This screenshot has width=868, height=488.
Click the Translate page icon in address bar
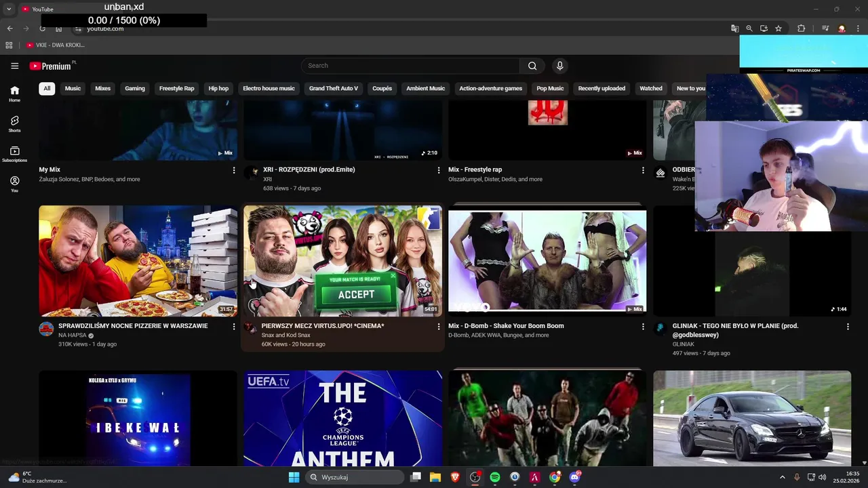(734, 28)
